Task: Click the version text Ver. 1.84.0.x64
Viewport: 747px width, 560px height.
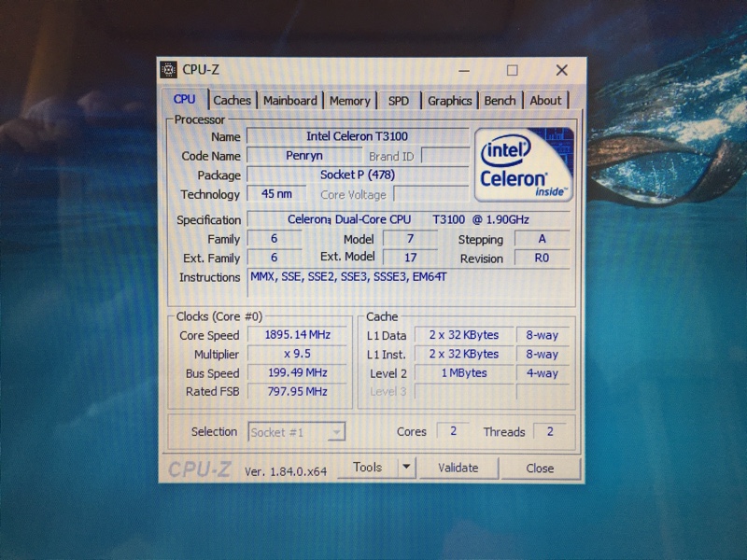Action: pyautogui.click(x=286, y=471)
